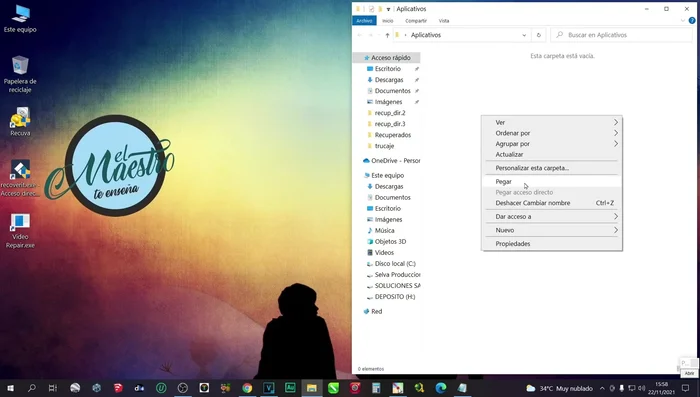Select Acceso rápido in navigation pane

click(x=387, y=58)
